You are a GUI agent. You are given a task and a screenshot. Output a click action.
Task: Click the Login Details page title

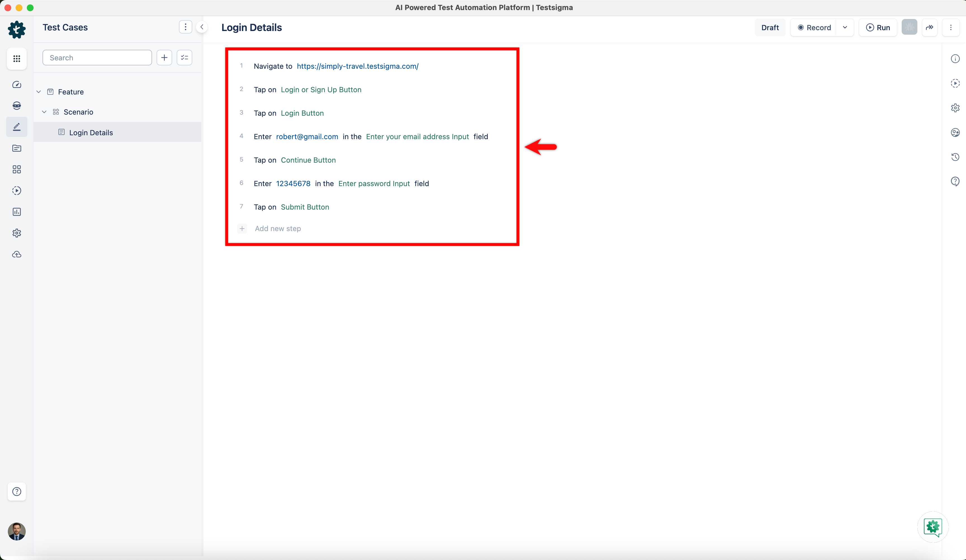point(252,28)
